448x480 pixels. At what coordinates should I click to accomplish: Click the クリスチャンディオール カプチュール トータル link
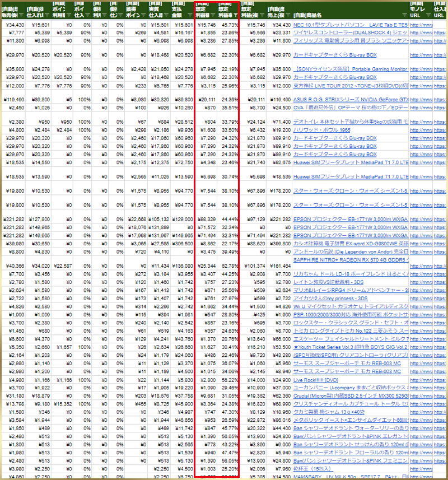pos(351,404)
